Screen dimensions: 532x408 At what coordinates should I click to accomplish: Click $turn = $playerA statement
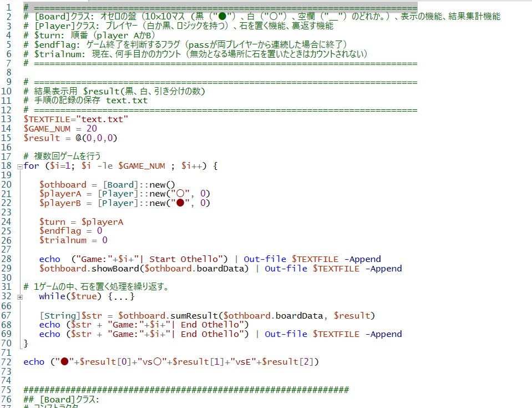[x=81, y=222]
